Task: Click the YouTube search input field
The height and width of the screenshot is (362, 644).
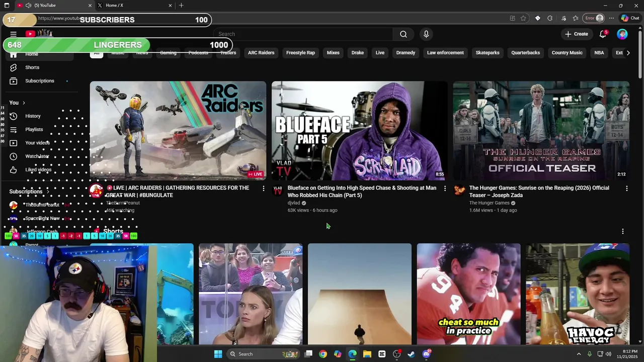Action: (x=303, y=34)
